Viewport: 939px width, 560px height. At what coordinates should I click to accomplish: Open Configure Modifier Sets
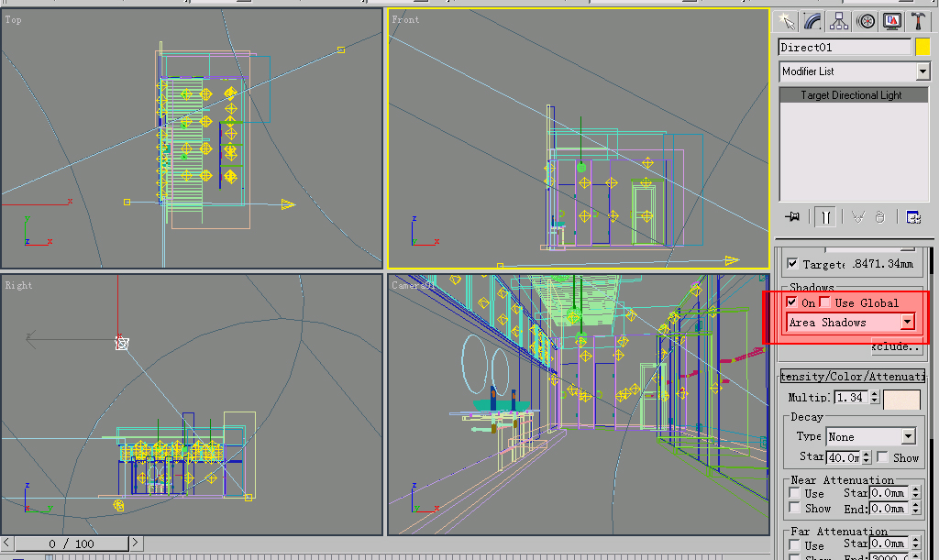(912, 216)
